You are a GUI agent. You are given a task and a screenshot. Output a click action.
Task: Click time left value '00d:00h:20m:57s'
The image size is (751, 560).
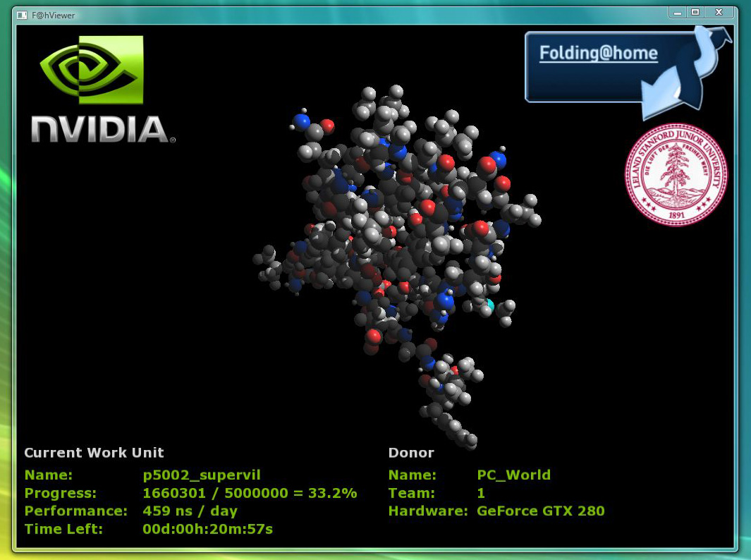click(x=207, y=529)
